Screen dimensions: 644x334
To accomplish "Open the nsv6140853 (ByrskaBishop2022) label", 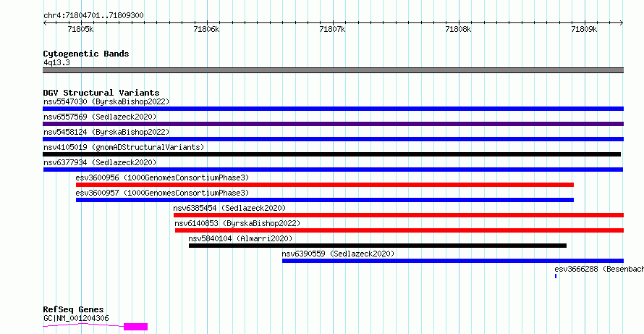I will (237, 223).
